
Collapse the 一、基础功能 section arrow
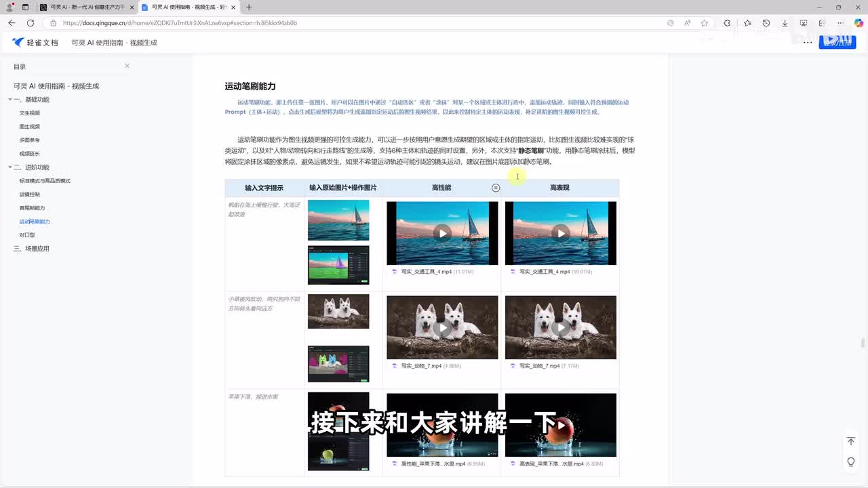coord(10,100)
